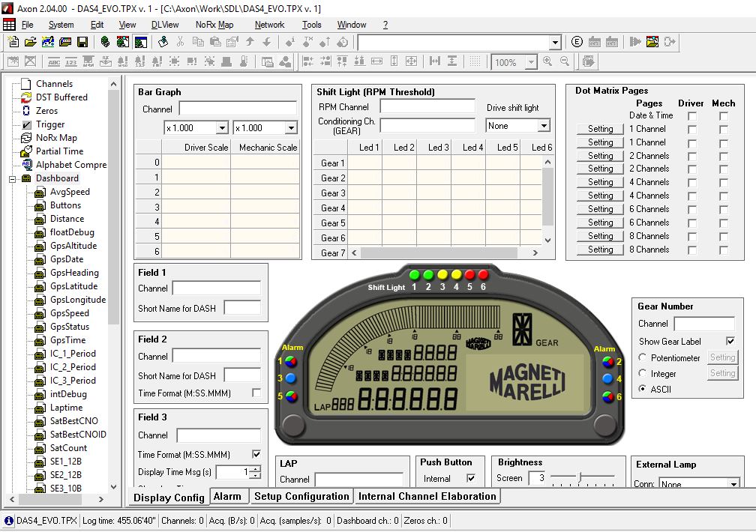Open Bar Graph Driver Scale multiplier dropdown
756x532 pixels.
(x=222, y=127)
